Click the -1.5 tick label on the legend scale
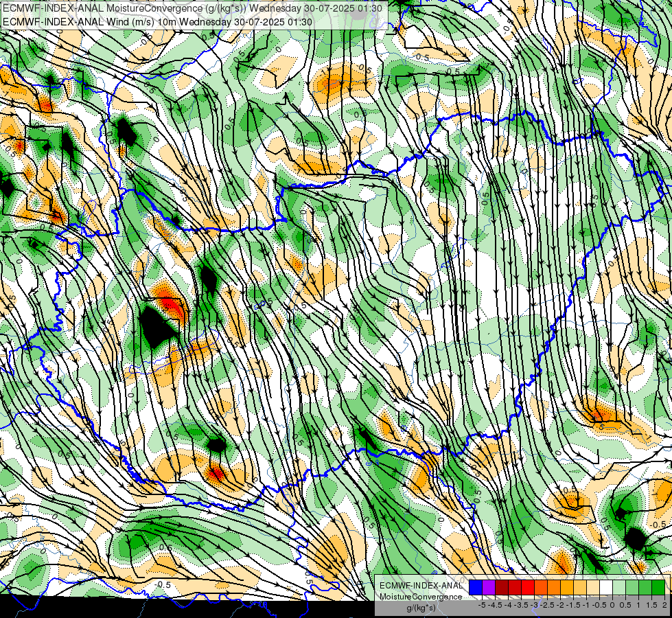The width and height of the screenshot is (672, 618). [573, 605]
